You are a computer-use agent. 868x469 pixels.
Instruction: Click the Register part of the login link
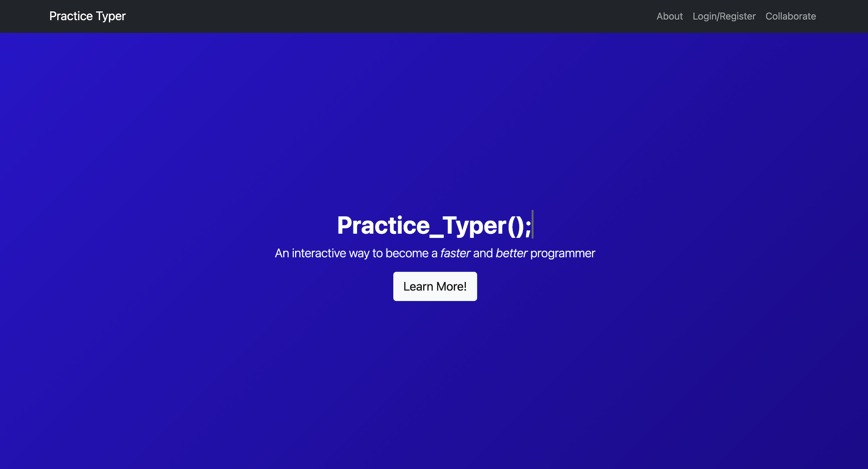(738, 16)
